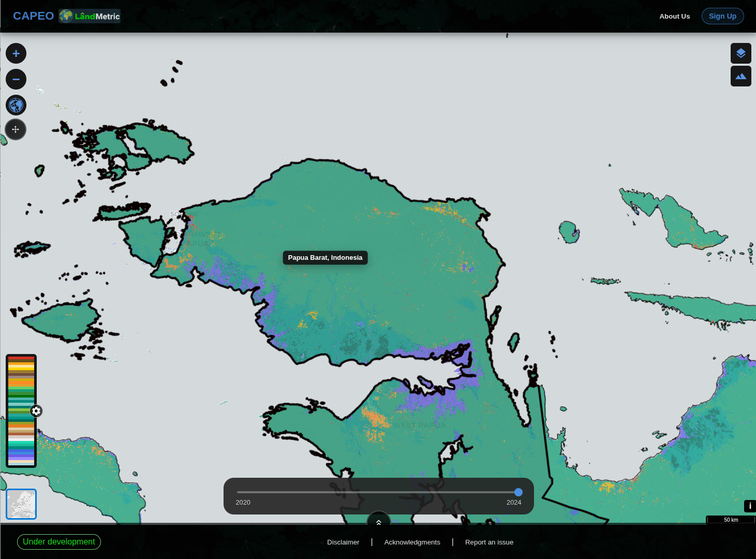Click the Papua Barat, Indonesia tooltip label
Viewport: 756px width, 559px height.
pyautogui.click(x=325, y=258)
